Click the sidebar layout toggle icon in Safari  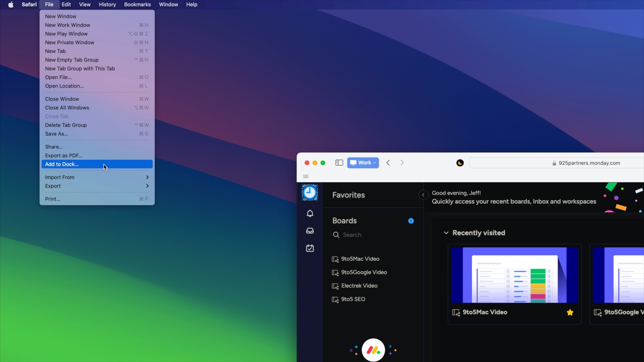(339, 163)
